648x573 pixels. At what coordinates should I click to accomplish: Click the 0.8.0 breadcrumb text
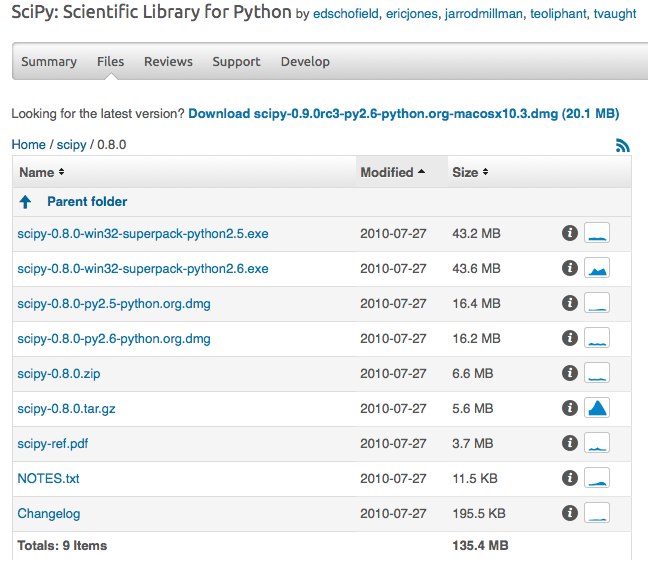coord(112,145)
